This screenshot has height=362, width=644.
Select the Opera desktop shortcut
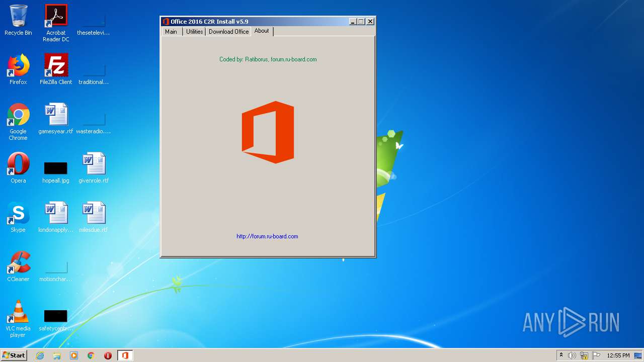pyautogui.click(x=18, y=168)
